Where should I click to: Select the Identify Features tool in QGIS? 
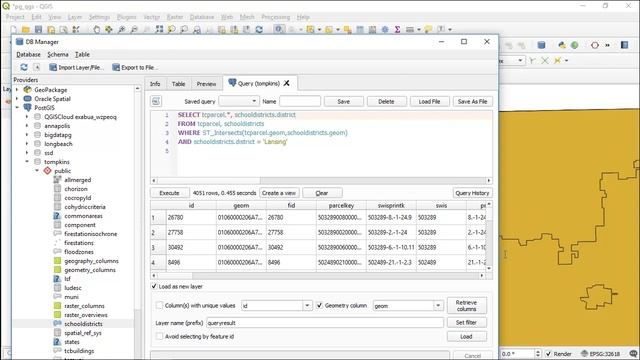click(279, 29)
